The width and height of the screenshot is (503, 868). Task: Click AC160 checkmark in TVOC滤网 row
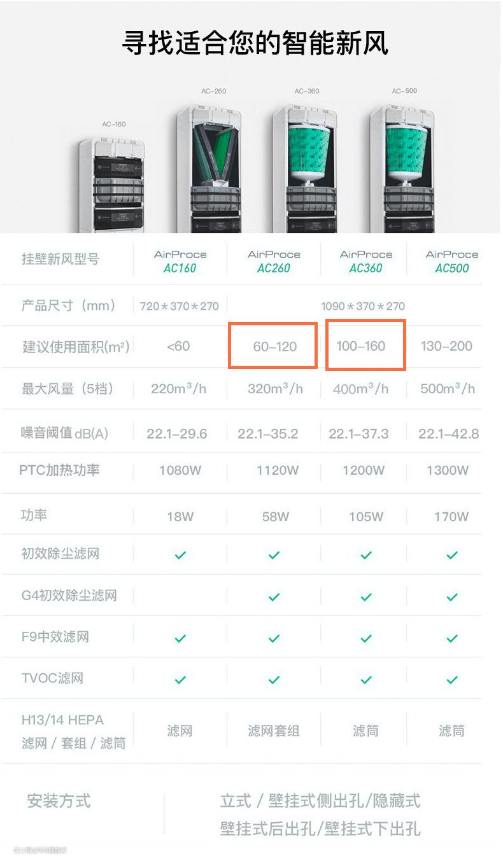tap(180, 680)
